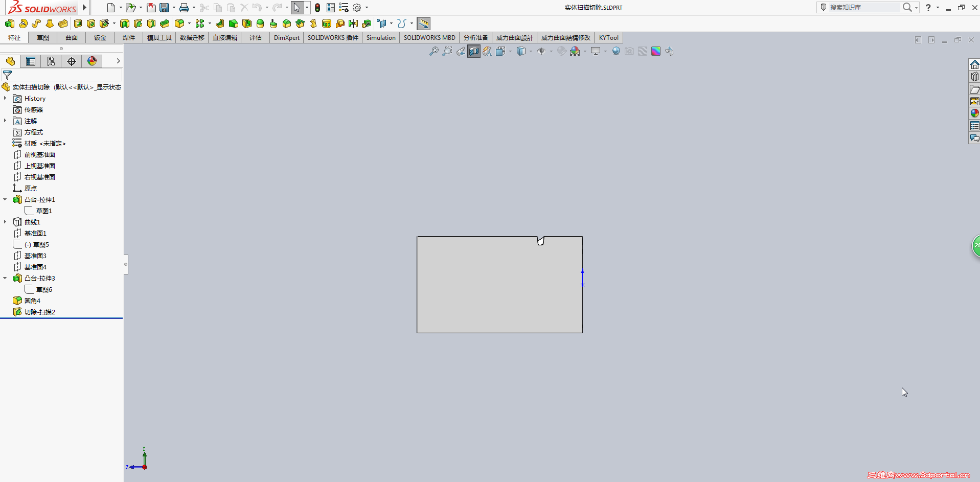Screen dimensions: 980x482
Task: Open the Select tool dropdown arrow
Action: (x=307, y=8)
